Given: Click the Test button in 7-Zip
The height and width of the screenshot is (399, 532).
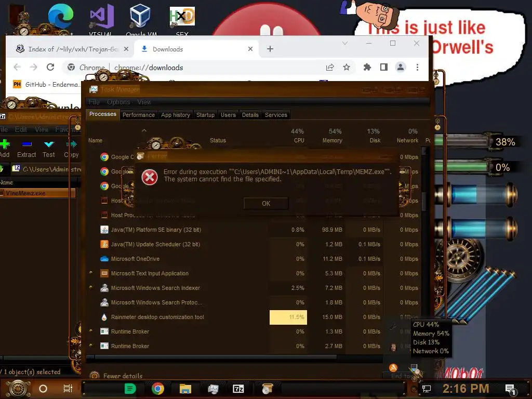Looking at the screenshot, I should coord(49,149).
